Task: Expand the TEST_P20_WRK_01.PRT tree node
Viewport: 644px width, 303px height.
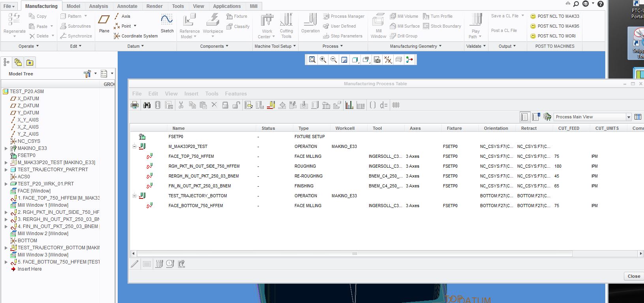Action: (x=6, y=184)
